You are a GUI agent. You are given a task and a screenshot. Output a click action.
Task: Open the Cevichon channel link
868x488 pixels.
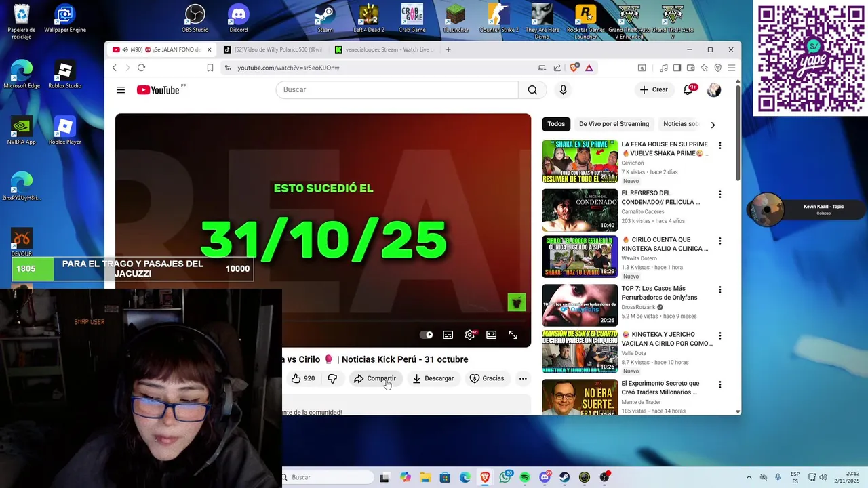633,163
